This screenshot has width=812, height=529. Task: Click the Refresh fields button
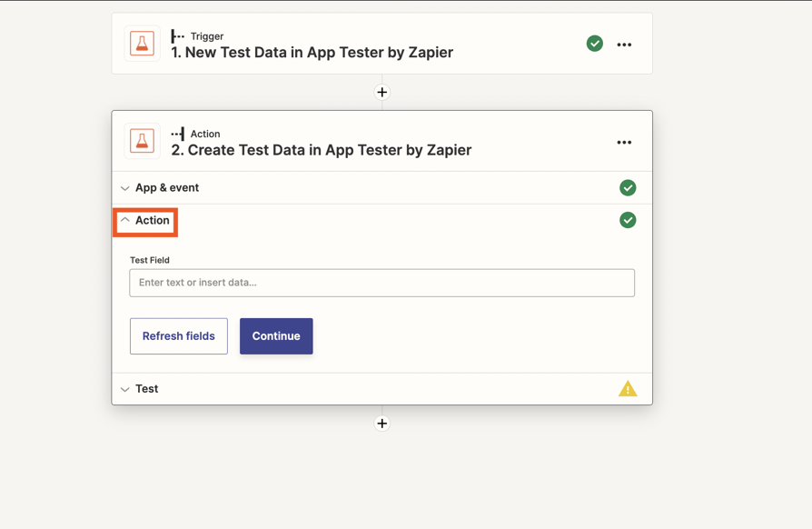click(x=179, y=336)
